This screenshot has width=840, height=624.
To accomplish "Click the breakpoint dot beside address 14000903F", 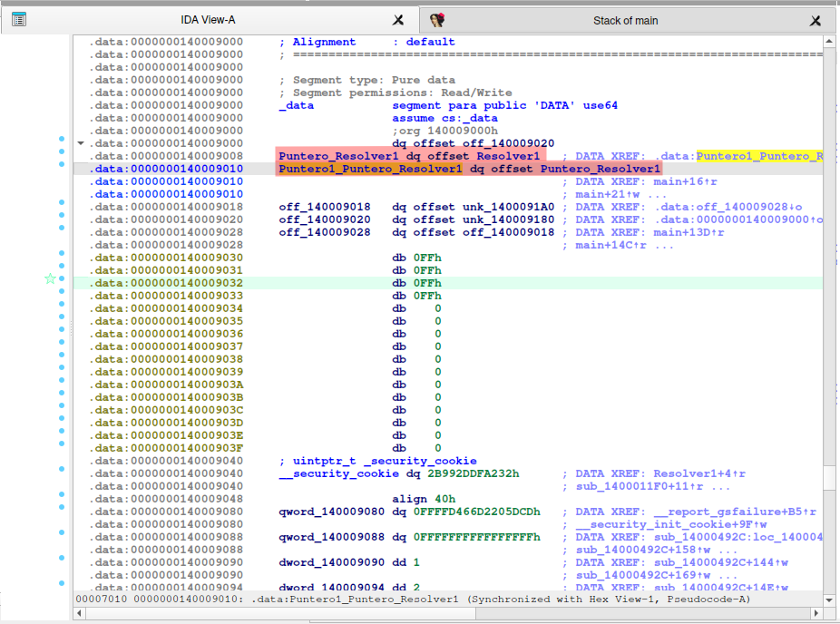I will [x=62, y=444].
